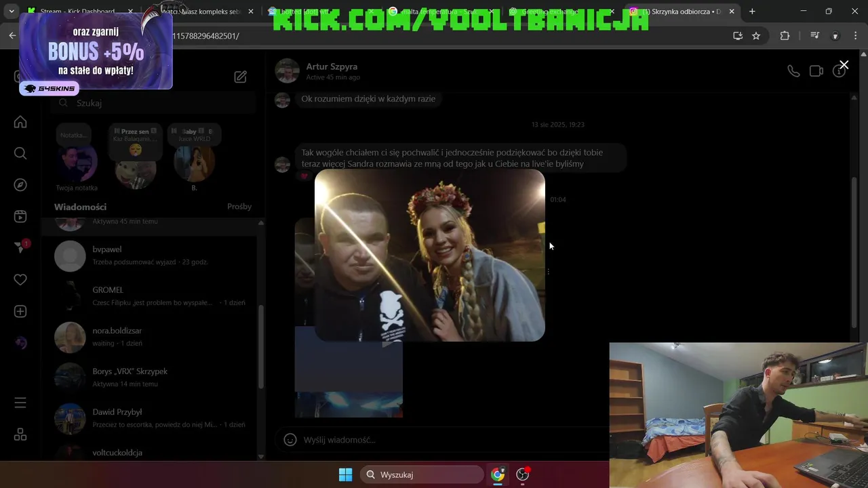This screenshot has width=868, height=488.
Task: Open Explore compass in the sidebar
Action: (20, 185)
